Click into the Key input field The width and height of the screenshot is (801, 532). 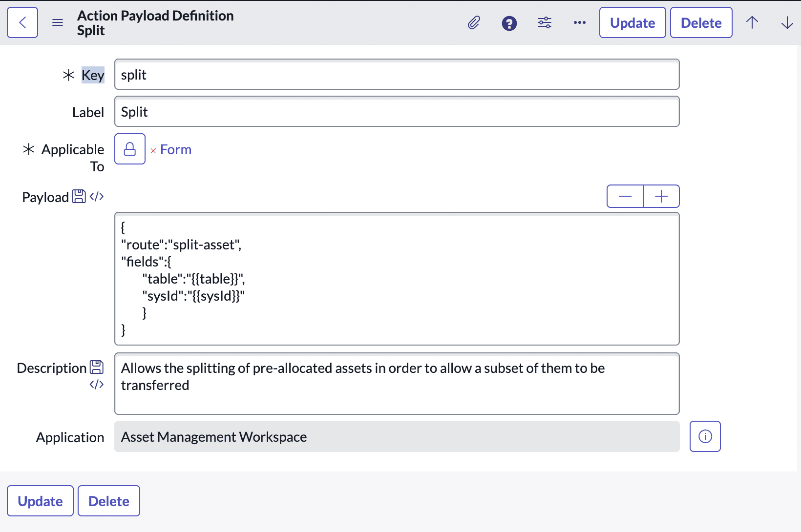click(397, 74)
